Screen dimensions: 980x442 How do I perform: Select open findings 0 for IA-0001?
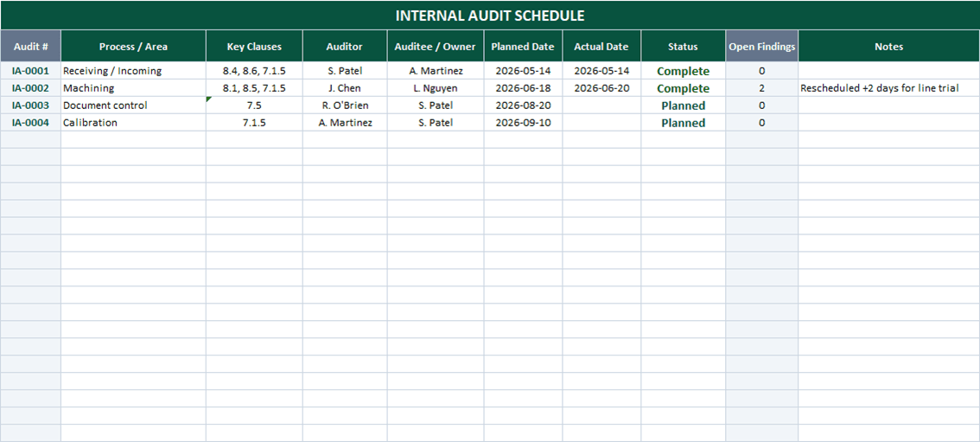762,71
